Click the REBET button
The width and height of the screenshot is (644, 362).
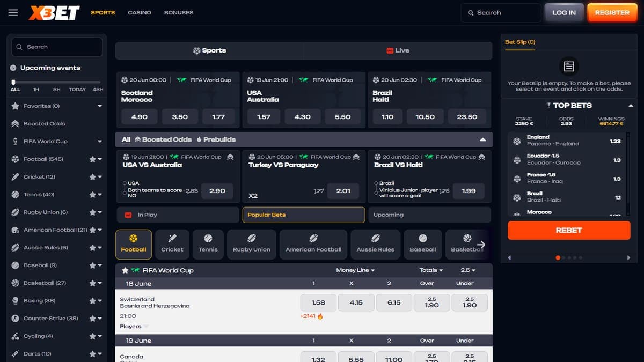tap(569, 230)
